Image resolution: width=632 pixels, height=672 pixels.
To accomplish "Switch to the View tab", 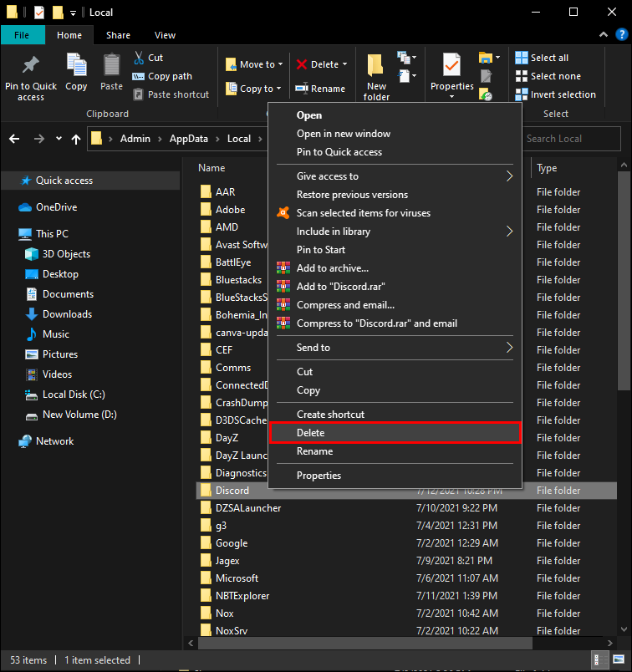I will pyautogui.click(x=165, y=35).
